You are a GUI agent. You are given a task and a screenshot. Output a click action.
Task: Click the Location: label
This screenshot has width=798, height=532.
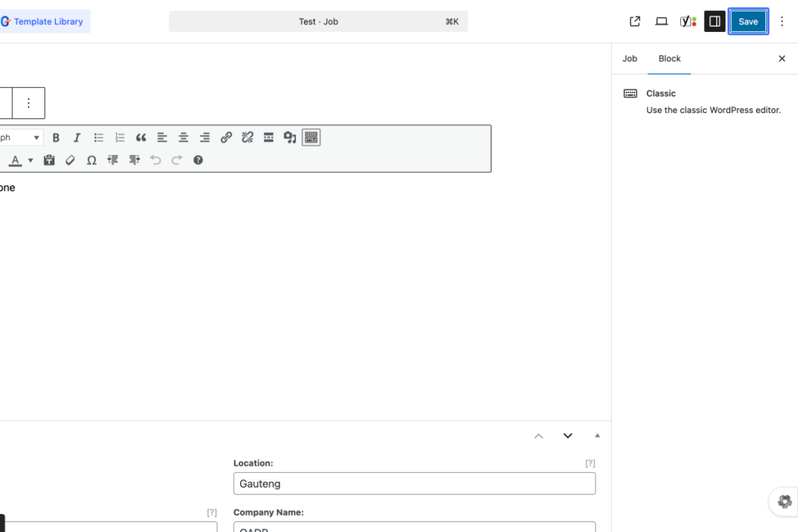(x=253, y=463)
